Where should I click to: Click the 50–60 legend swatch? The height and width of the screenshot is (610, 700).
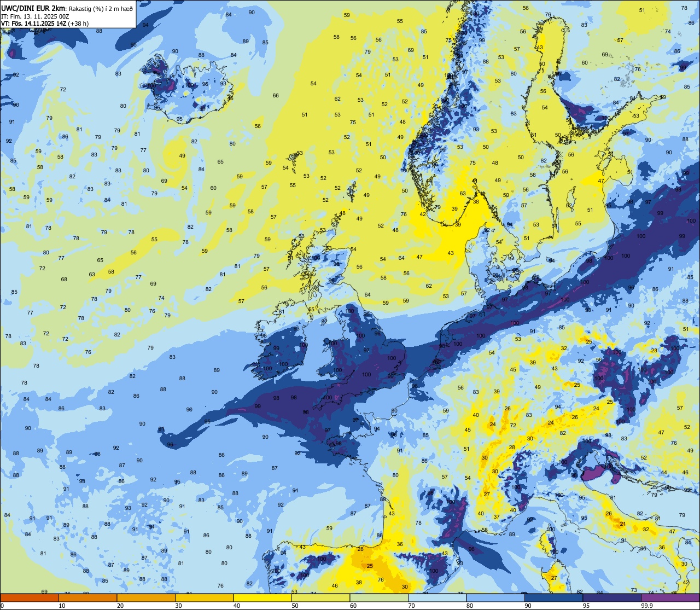pos(320,597)
